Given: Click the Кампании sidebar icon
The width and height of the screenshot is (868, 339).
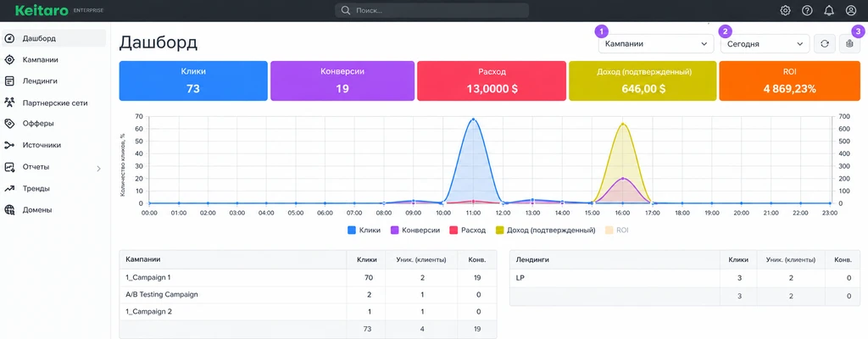Looking at the screenshot, I should [x=9, y=60].
